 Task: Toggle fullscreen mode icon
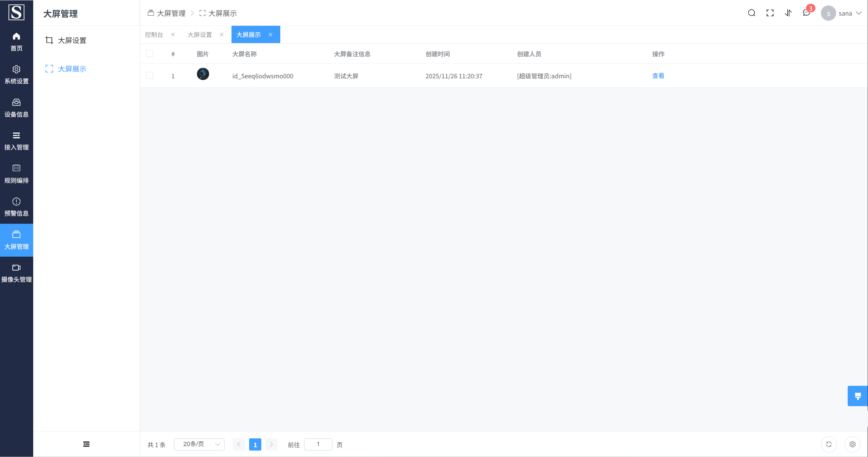(770, 13)
